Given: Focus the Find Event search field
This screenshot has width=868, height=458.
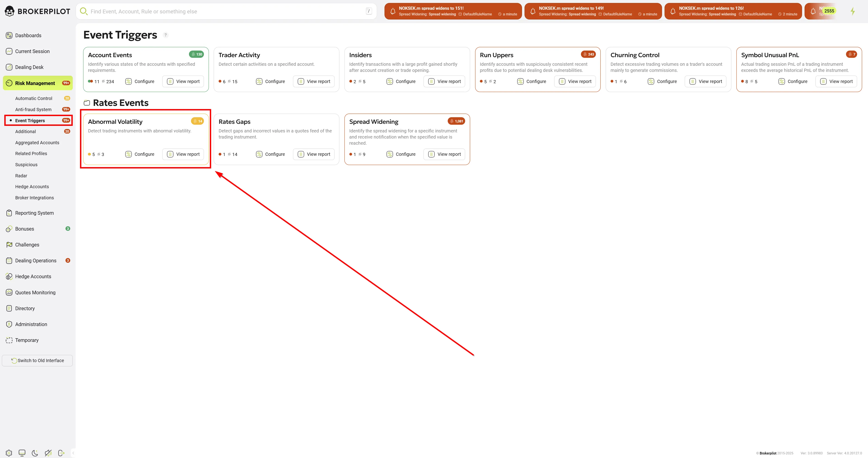Looking at the screenshot, I should 226,12.
